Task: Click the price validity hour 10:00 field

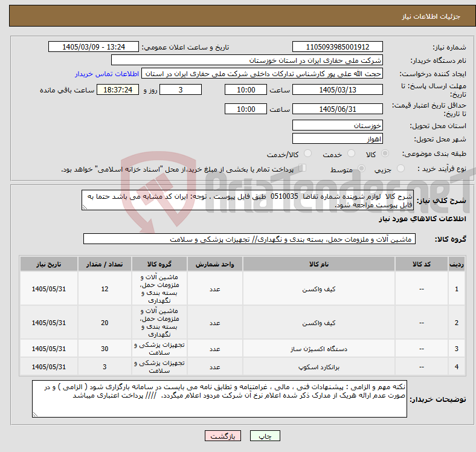Action: [246, 109]
